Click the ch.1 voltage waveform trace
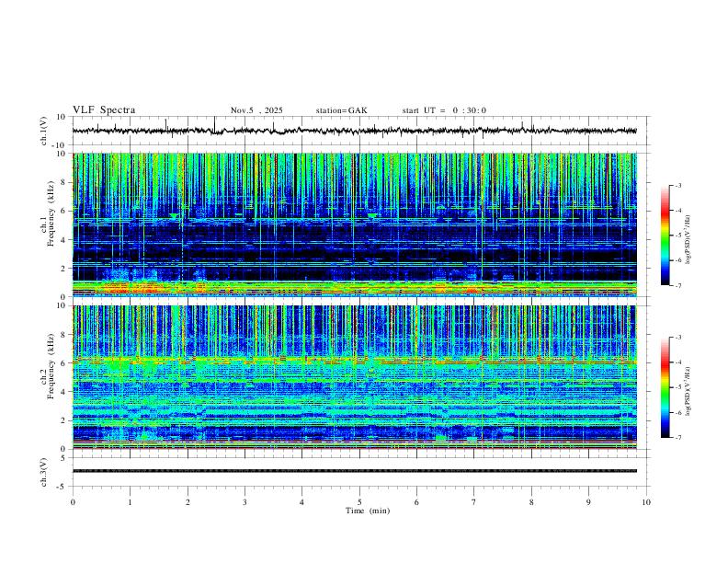This screenshot has height=563, width=728. 354,131
